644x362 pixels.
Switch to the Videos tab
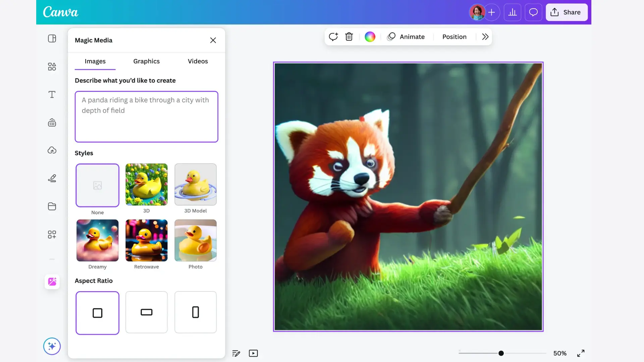pyautogui.click(x=198, y=61)
